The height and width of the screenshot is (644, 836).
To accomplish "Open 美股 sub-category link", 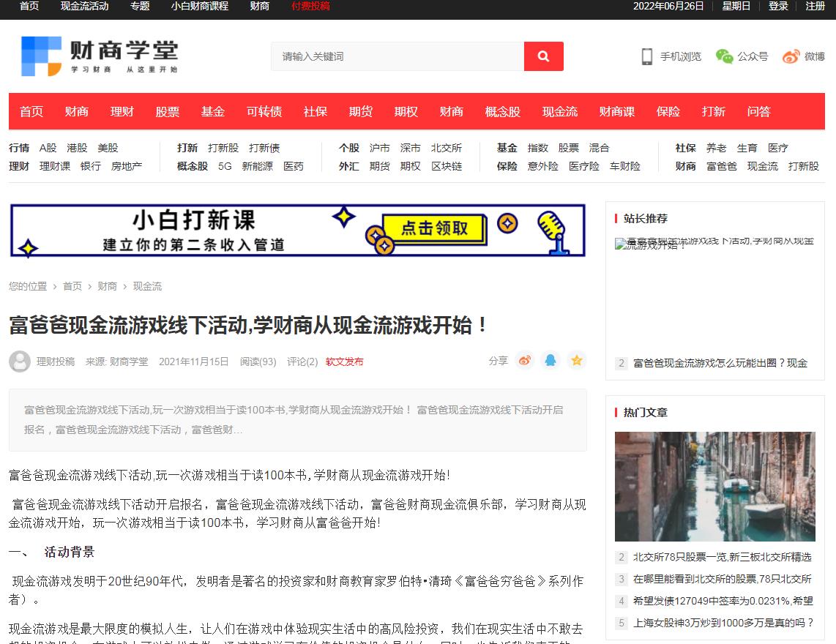I will [108, 148].
